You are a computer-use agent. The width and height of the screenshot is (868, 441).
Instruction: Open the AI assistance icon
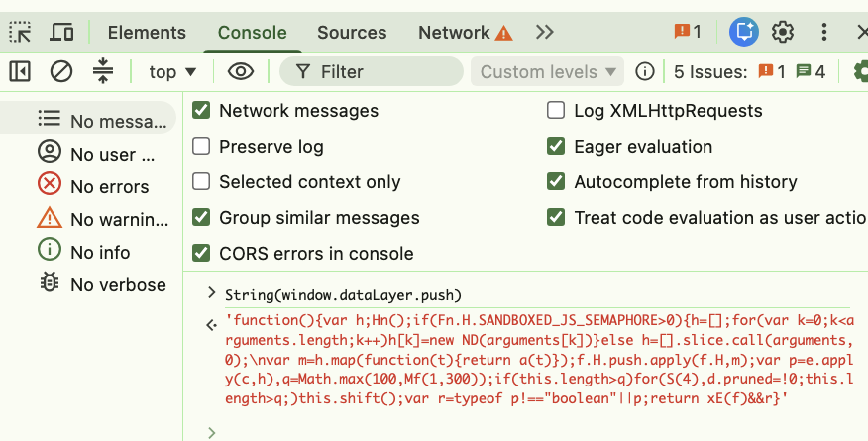click(743, 32)
